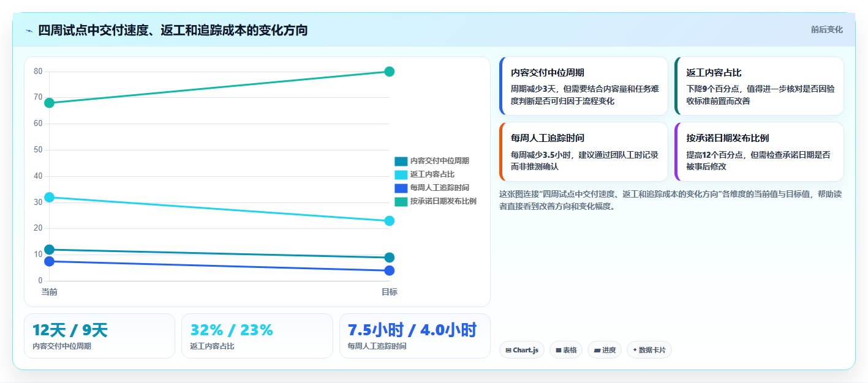Click the 12天 / 9天 stat card
This screenshot has width=868, height=383.
pyautogui.click(x=99, y=336)
